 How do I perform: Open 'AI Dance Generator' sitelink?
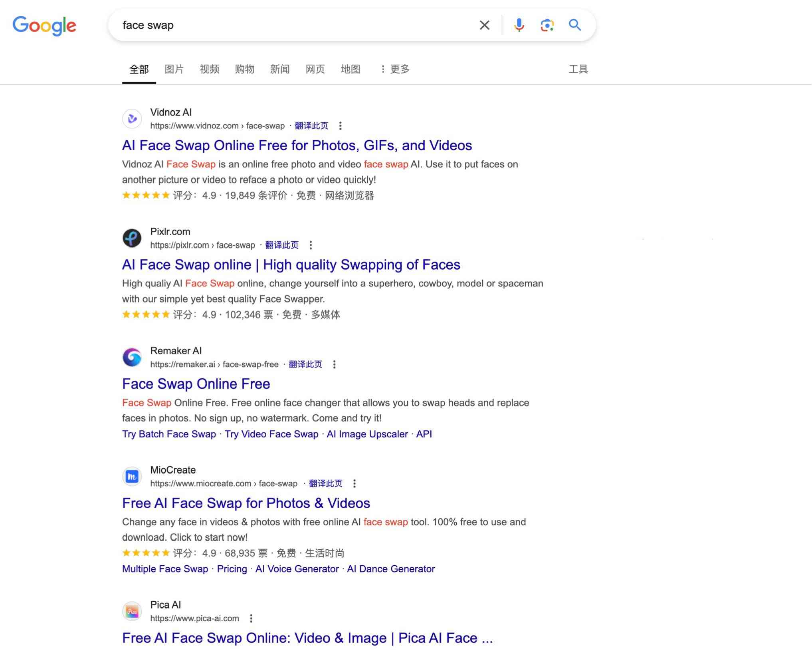pyautogui.click(x=391, y=569)
